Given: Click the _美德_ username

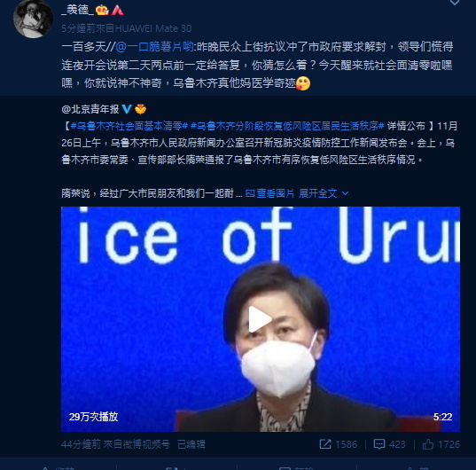Looking at the screenshot, I should [77, 11].
